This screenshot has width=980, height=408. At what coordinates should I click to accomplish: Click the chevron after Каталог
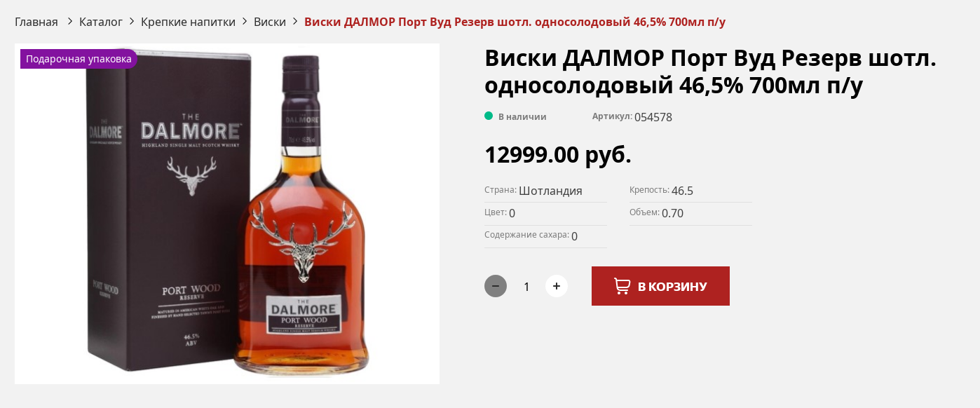point(132,22)
